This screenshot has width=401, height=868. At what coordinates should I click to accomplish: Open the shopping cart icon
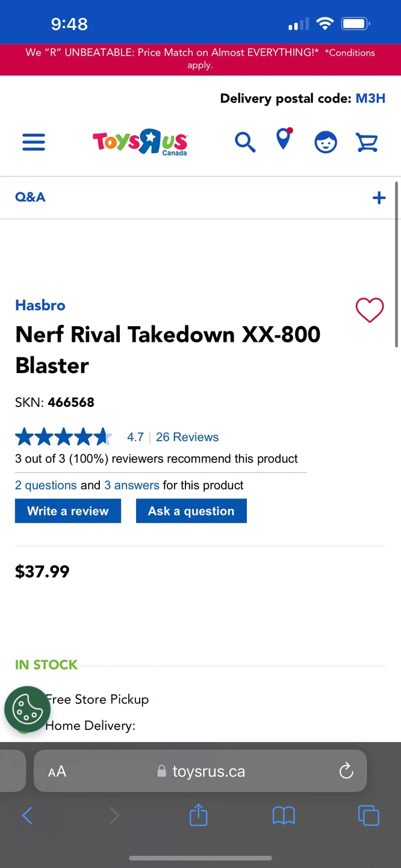pyautogui.click(x=367, y=142)
